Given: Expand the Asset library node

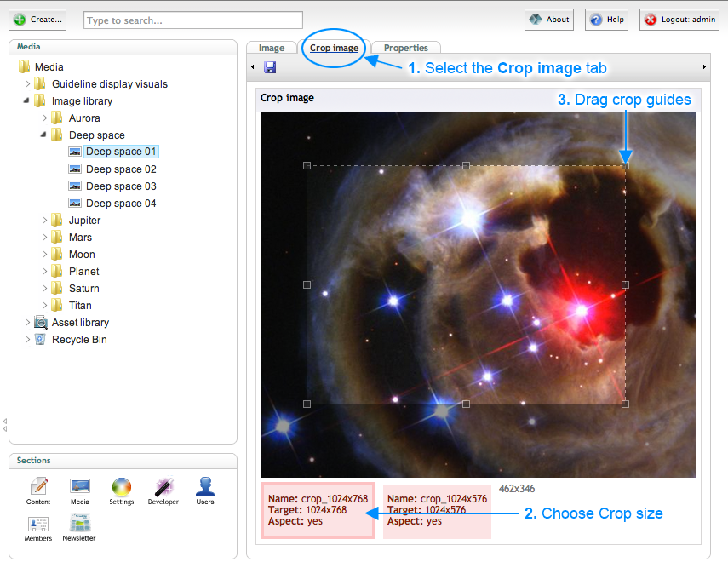Looking at the screenshot, I should [x=28, y=323].
